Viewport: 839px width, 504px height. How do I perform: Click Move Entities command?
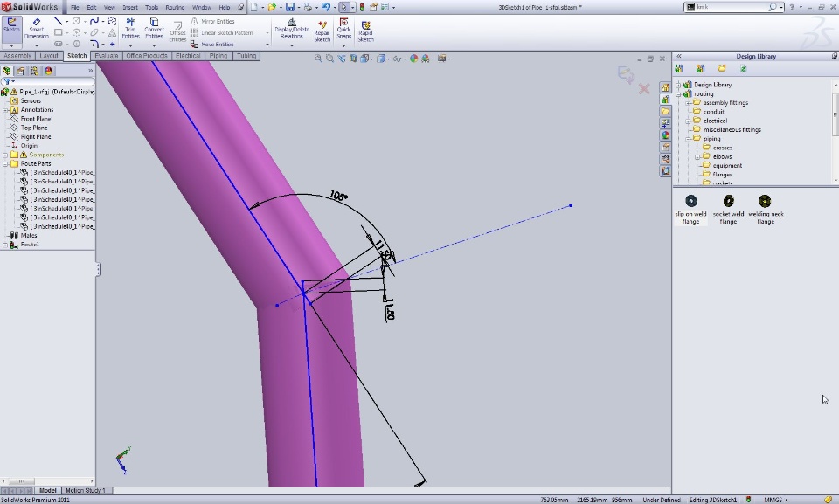212,45
